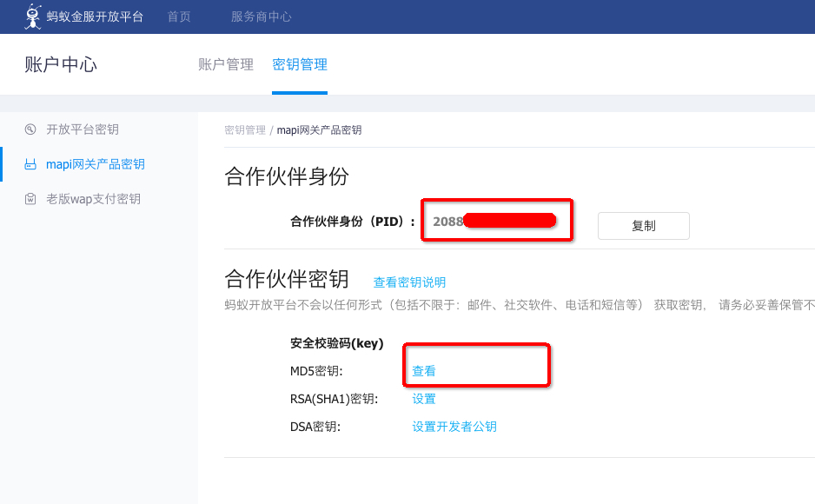Image resolution: width=815 pixels, height=504 pixels.
Task: Click the 蚂蚁金服开放平台 title text
Action: click(x=95, y=17)
